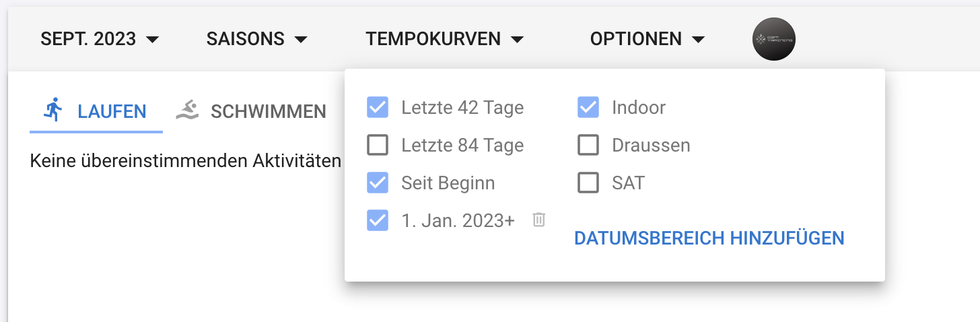
Task: Check the Draussen option
Action: (588, 145)
